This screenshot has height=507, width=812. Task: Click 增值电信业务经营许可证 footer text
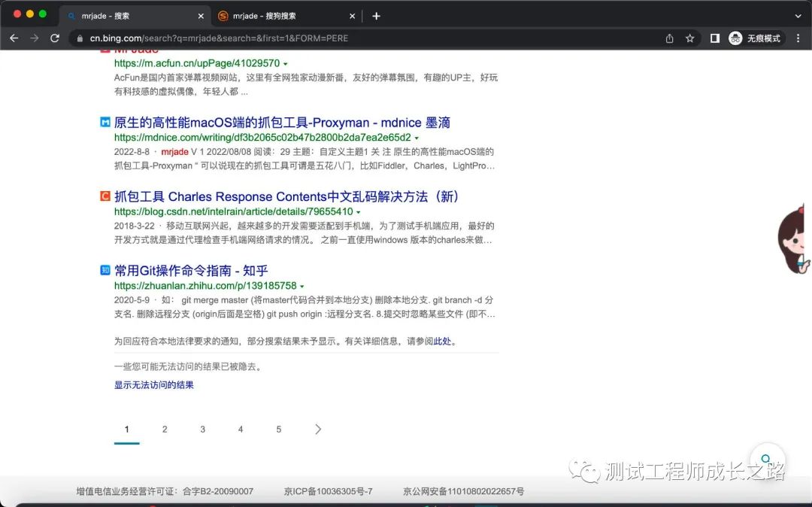pos(165,491)
